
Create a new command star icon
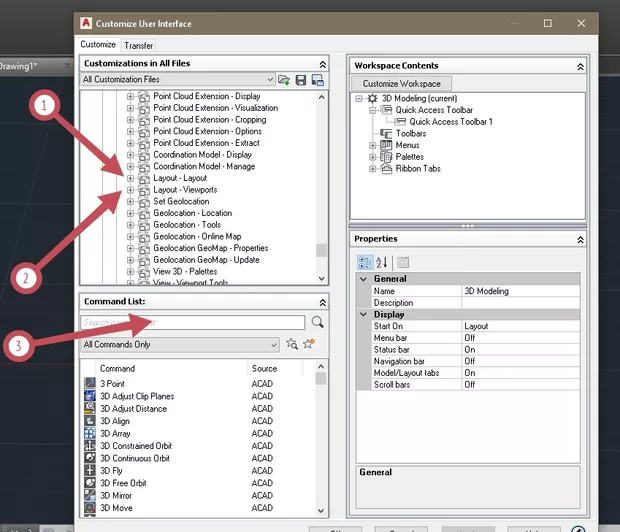308,343
